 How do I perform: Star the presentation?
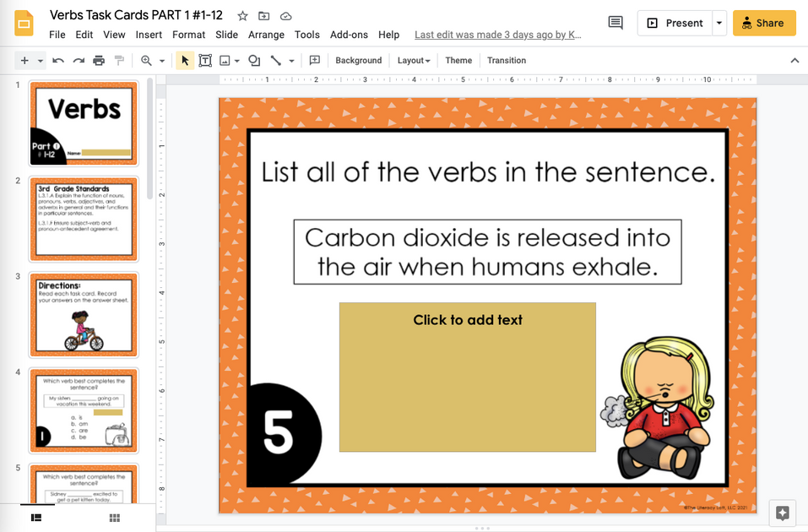[x=242, y=14]
